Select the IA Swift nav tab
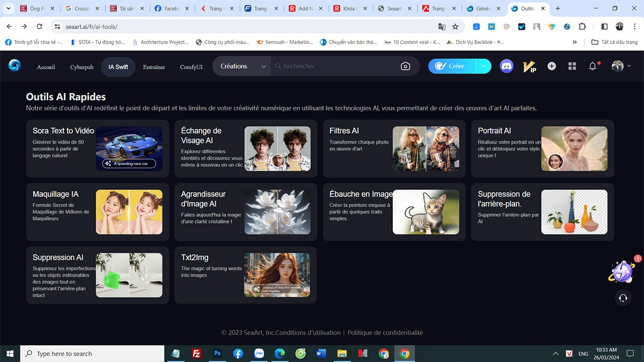This screenshot has width=644, height=362. tap(118, 67)
